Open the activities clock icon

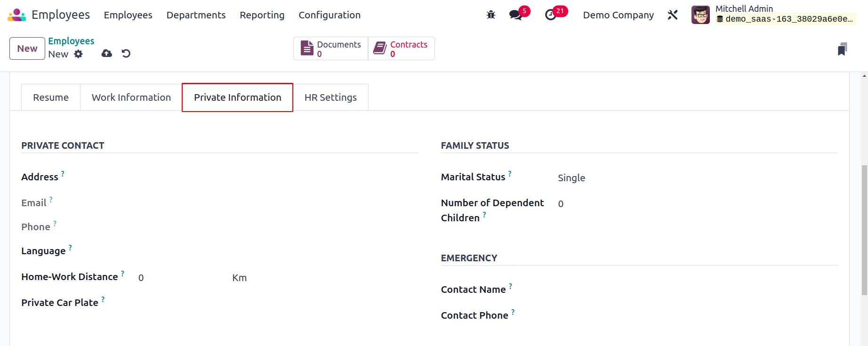coord(550,15)
